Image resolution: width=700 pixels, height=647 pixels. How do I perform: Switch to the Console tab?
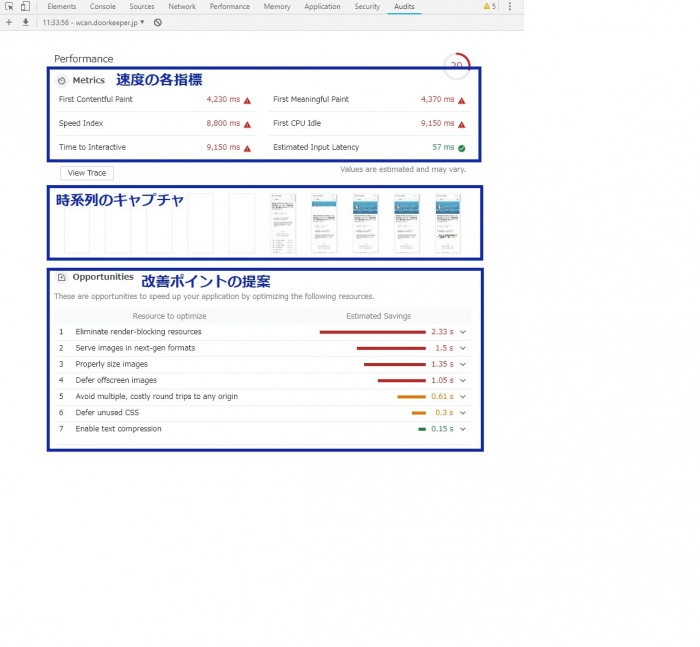[x=103, y=7]
